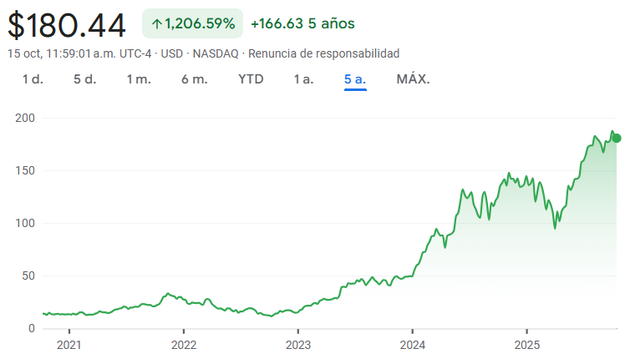Click the green dot at the chart's end
This screenshot has width=630, height=364.
(617, 138)
